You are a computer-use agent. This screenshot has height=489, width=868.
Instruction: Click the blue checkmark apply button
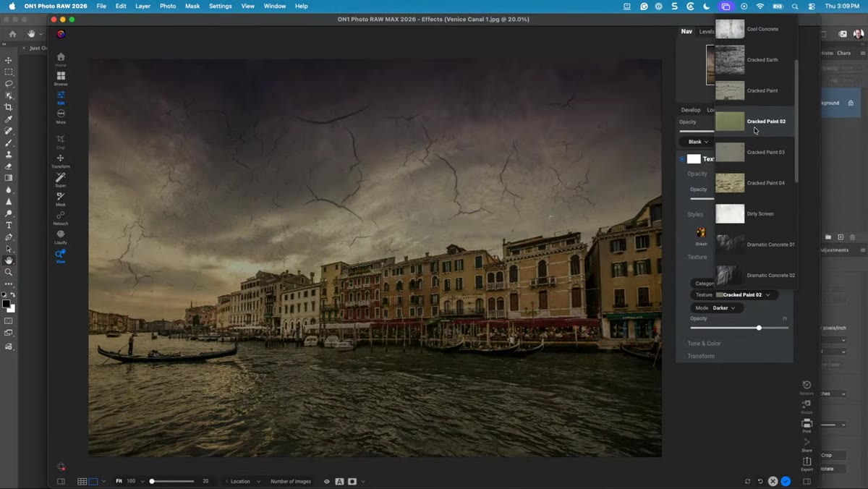pos(786,481)
